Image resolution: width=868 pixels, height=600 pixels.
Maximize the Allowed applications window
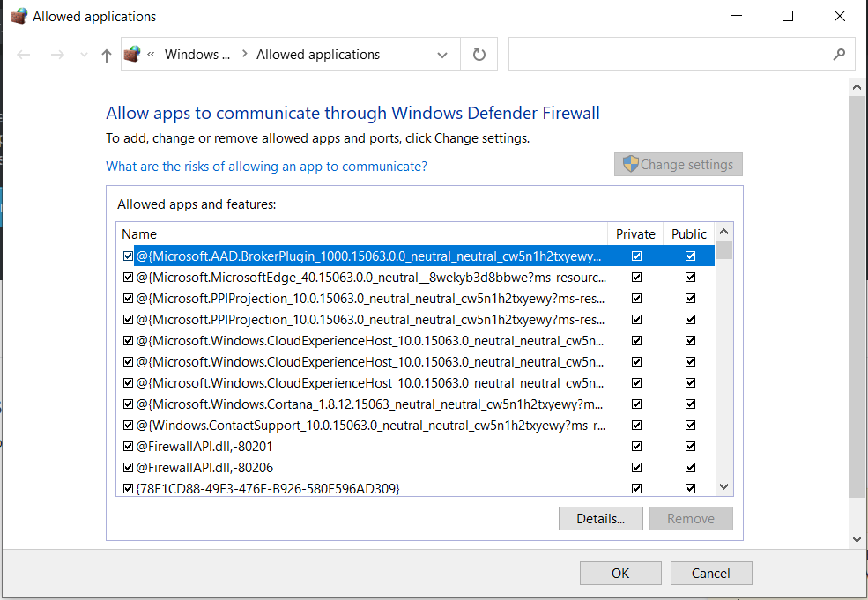tap(788, 16)
